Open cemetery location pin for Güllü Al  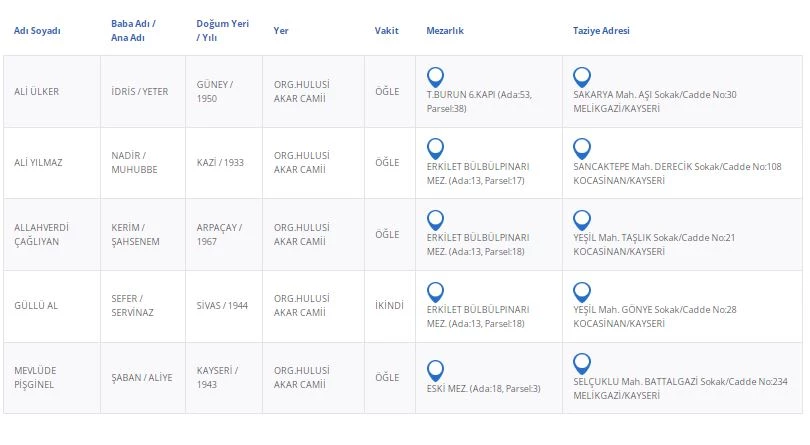[x=435, y=291]
